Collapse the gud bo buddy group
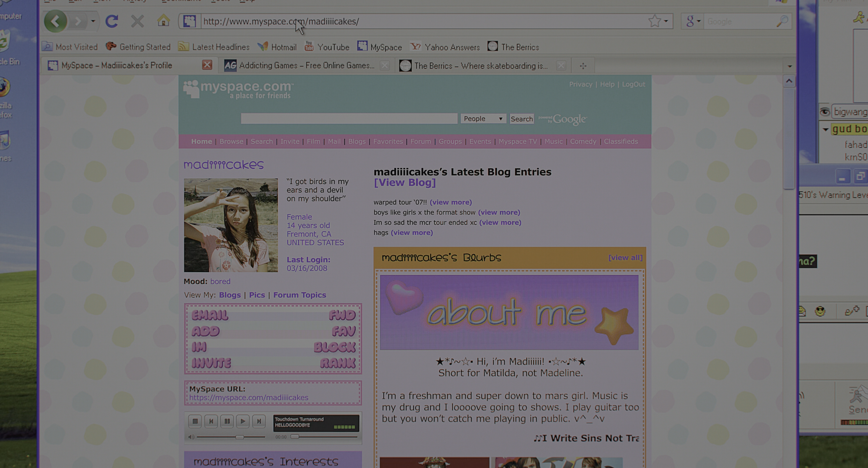 826,129
